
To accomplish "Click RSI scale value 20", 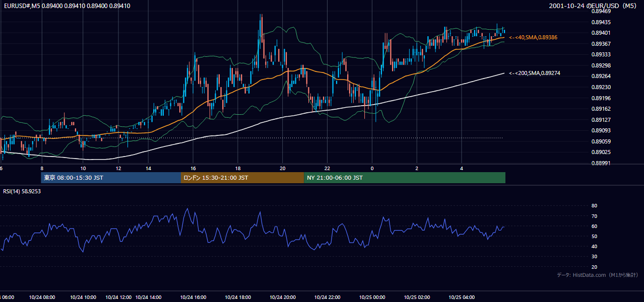I will pyautogui.click(x=594, y=267).
